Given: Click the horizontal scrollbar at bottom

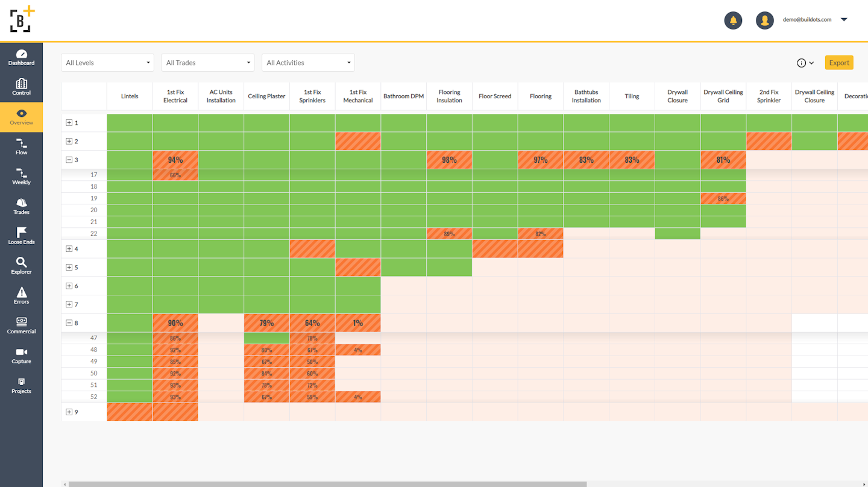Looking at the screenshot, I should coord(325,484).
